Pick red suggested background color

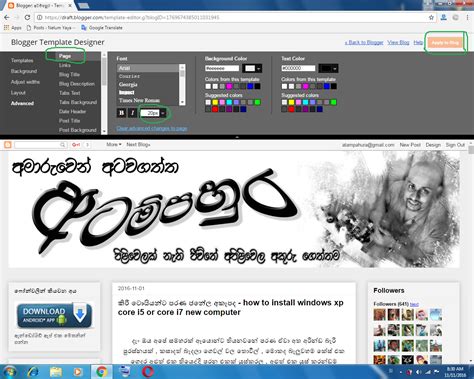point(215,109)
